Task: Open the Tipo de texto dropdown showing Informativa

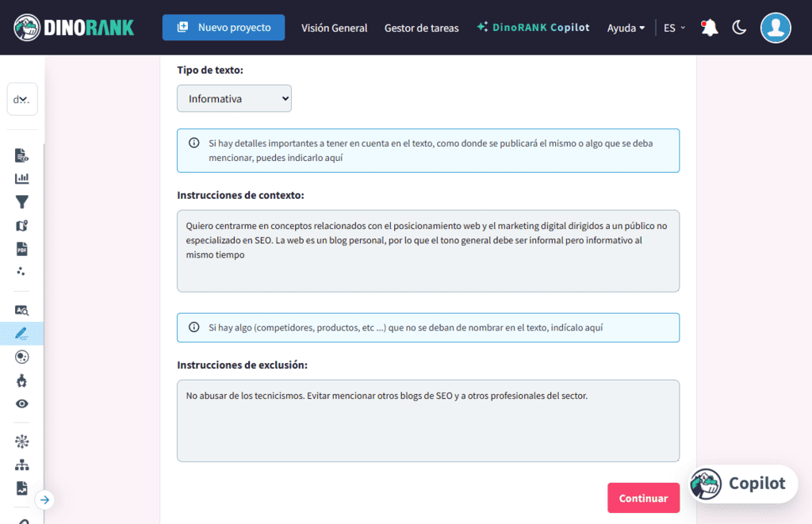Action: coord(234,98)
